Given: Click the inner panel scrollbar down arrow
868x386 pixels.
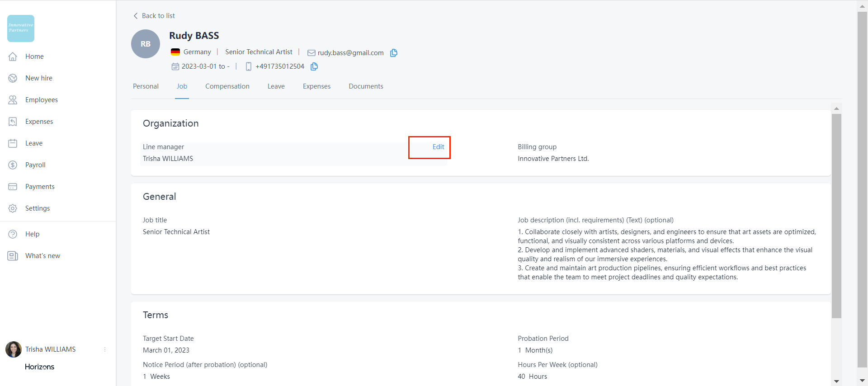Looking at the screenshot, I should tap(836, 381).
